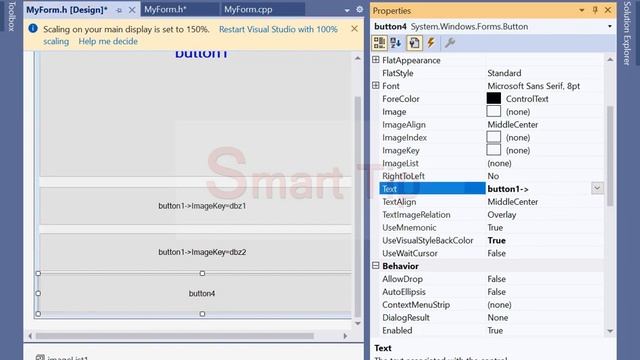Select the ImageList property row
Screen dimensions: 640x360
[x=490, y=163]
